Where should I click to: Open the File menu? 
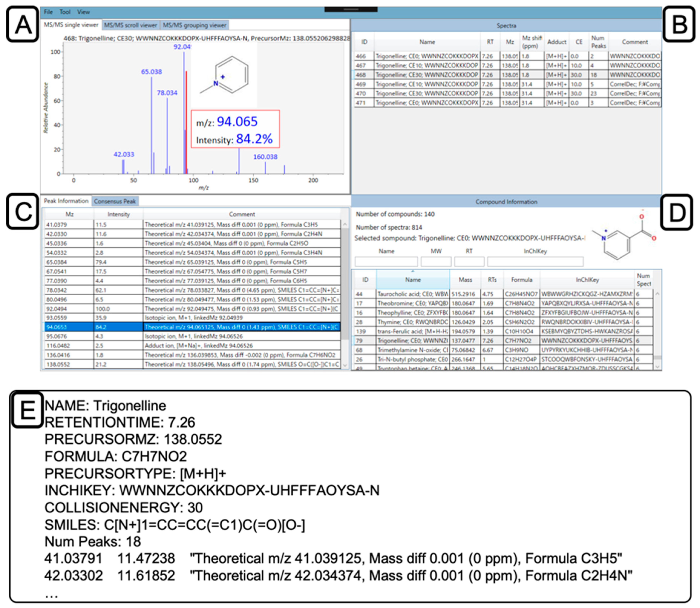tap(48, 12)
